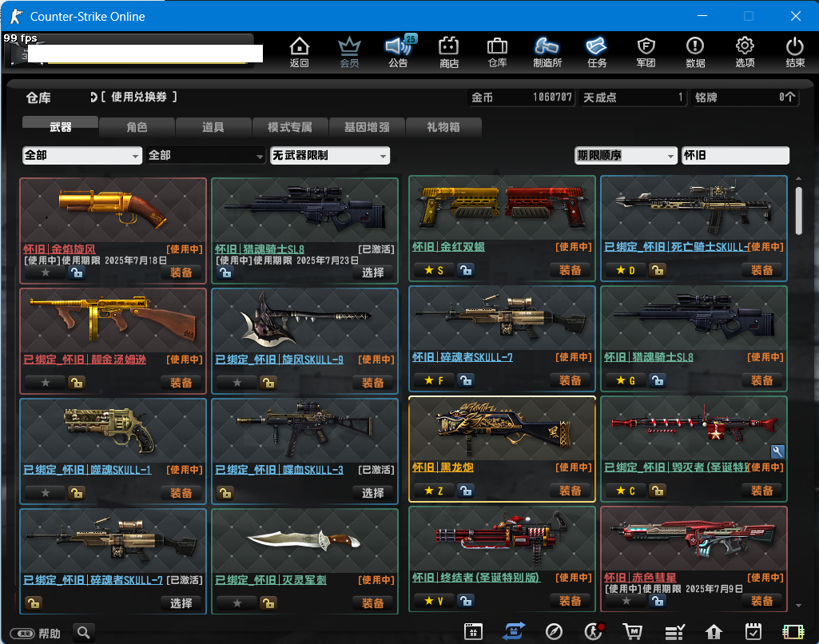Click the colorful film strip icon
819x644 pixels.
pyautogui.click(x=793, y=632)
